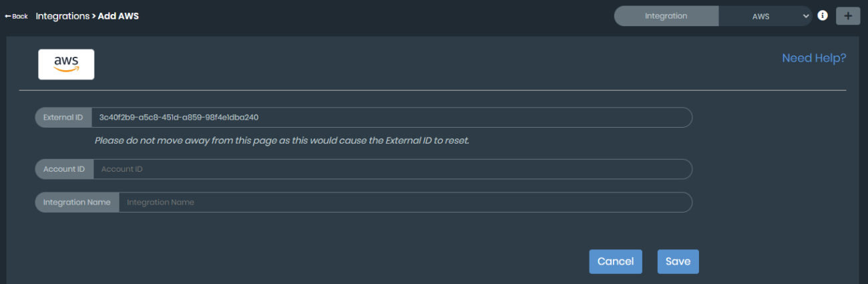Screen dimensions: 868x284
Task: Click the Add AWS breadcrumb title
Action: [118, 15]
